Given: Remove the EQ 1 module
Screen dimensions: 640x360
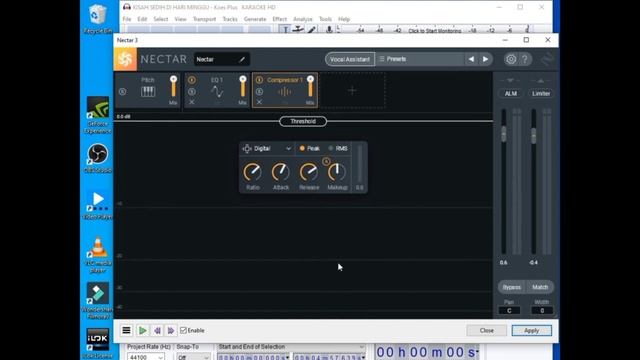Looking at the screenshot, I should coord(192,102).
